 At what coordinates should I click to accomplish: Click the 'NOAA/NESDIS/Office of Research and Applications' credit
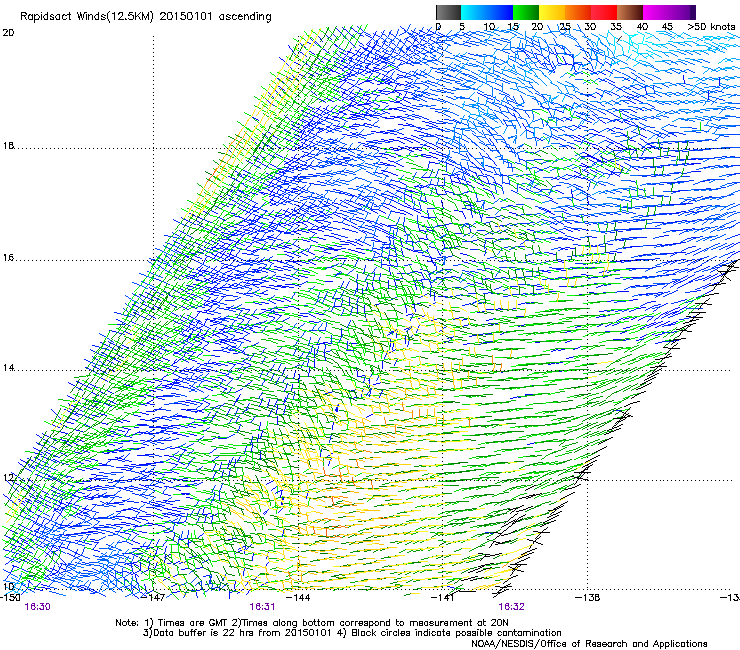(x=589, y=644)
